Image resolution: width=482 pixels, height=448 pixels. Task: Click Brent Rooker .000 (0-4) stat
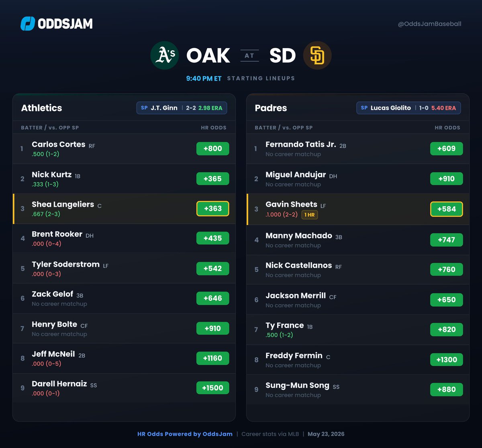tap(47, 244)
